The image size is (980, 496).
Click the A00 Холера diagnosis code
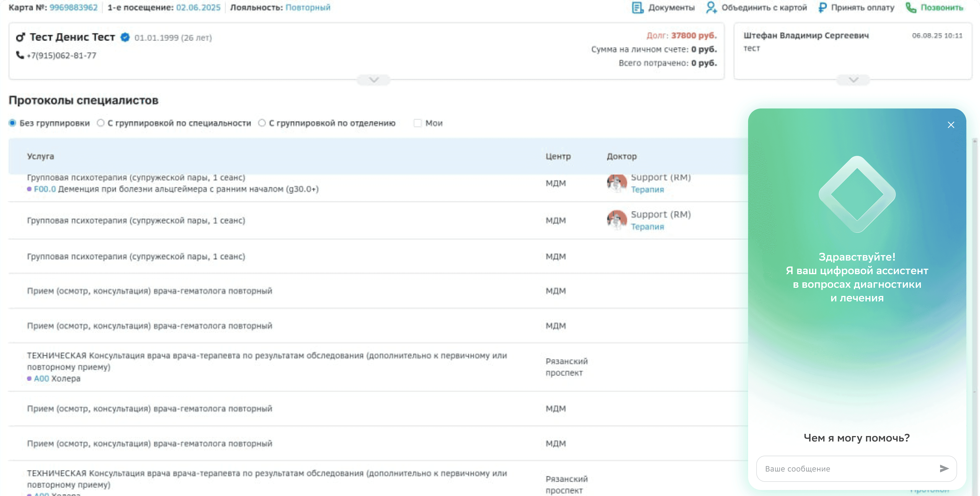(x=41, y=379)
